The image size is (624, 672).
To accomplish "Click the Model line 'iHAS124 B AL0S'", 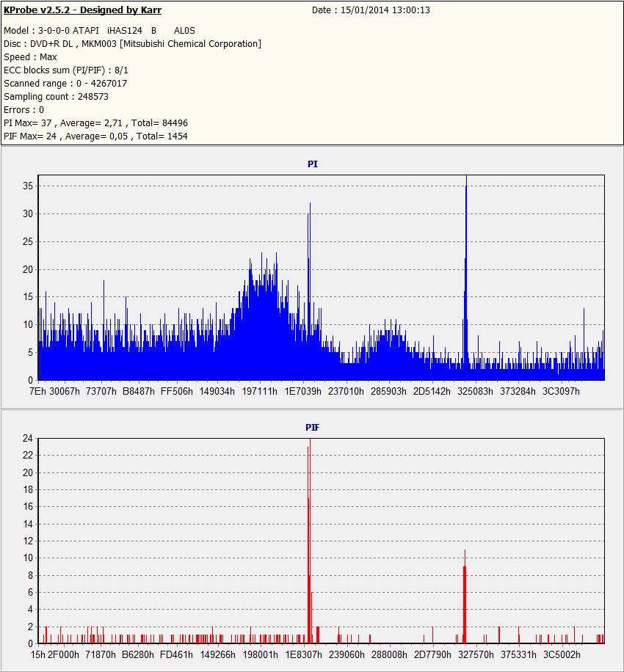I will pos(151,30).
